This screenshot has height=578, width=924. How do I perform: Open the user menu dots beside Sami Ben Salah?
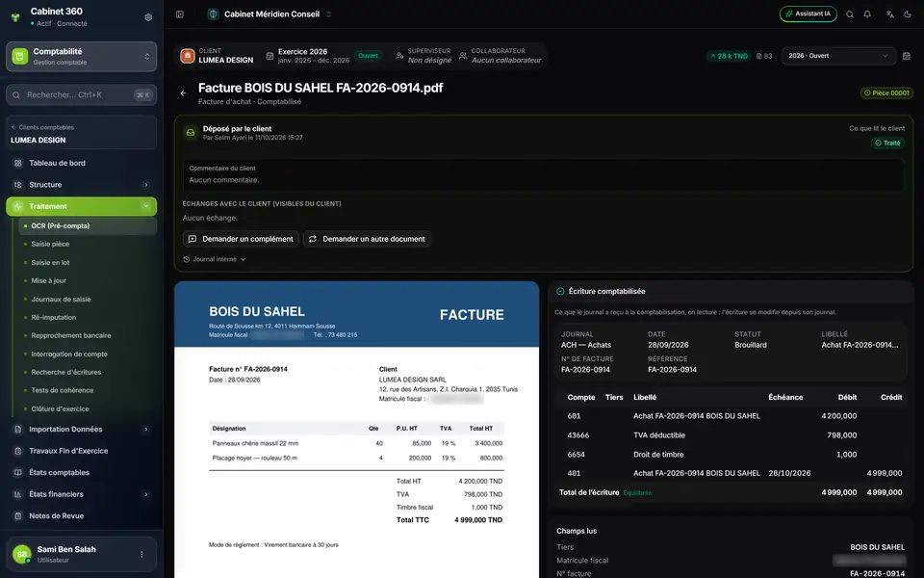click(141, 555)
